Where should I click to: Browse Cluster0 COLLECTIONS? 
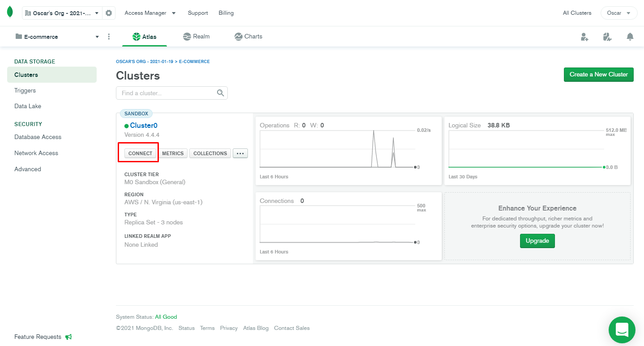210,153
